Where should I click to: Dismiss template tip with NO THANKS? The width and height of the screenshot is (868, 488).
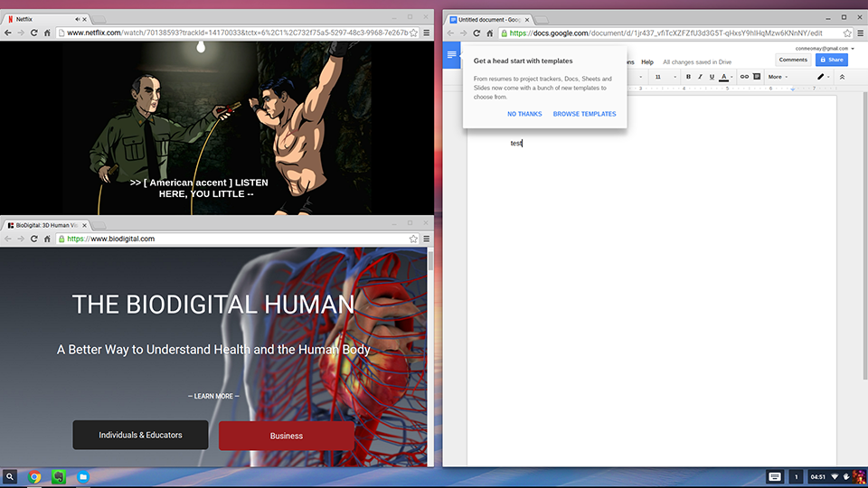click(x=524, y=114)
